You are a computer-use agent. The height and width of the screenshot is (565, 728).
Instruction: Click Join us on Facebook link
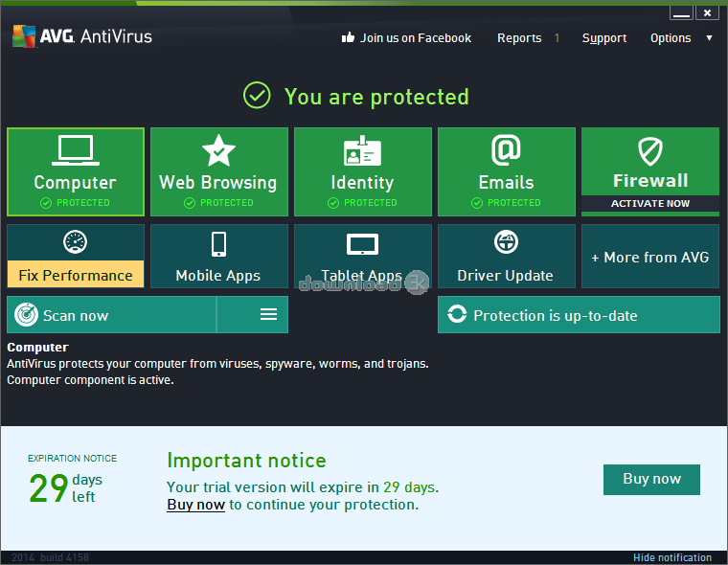[406, 38]
